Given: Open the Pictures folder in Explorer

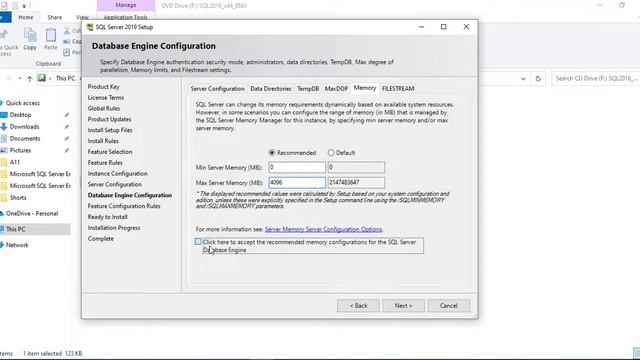Looking at the screenshot, I should (20, 150).
